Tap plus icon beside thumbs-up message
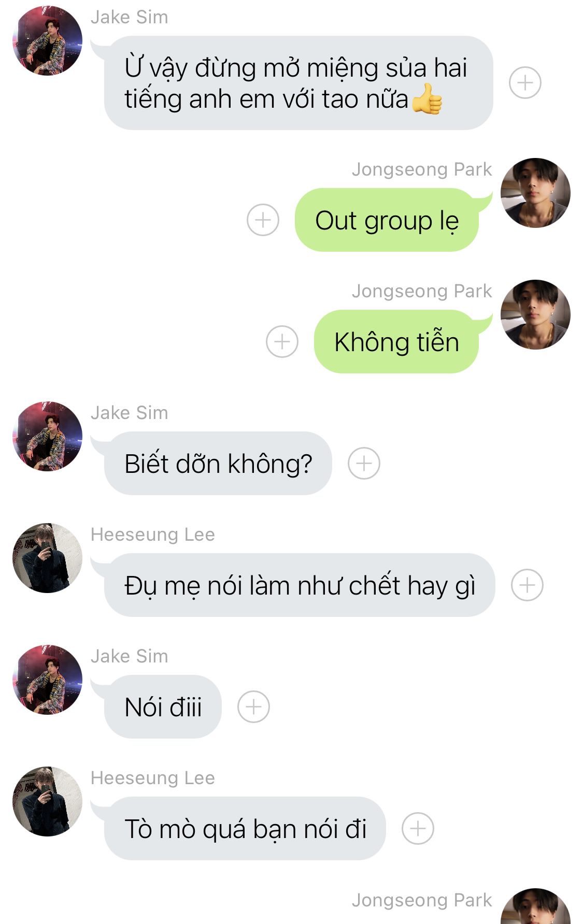The height and width of the screenshot is (924, 583). [x=525, y=83]
